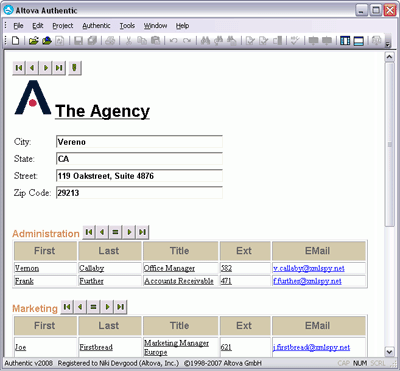Click the 'Office Manager' title cell
This screenshot has width=400, height=371.
181,268
